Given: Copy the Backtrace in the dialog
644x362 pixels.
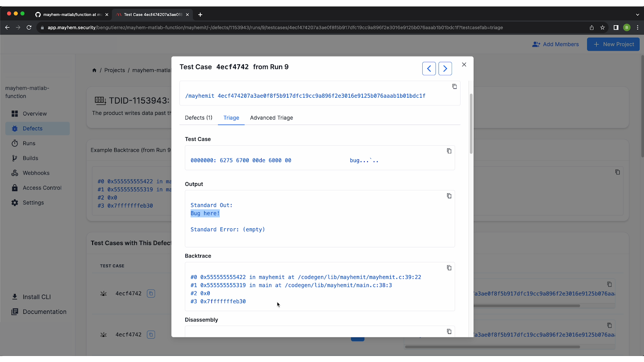Looking at the screenshot, I should (449, 268).
